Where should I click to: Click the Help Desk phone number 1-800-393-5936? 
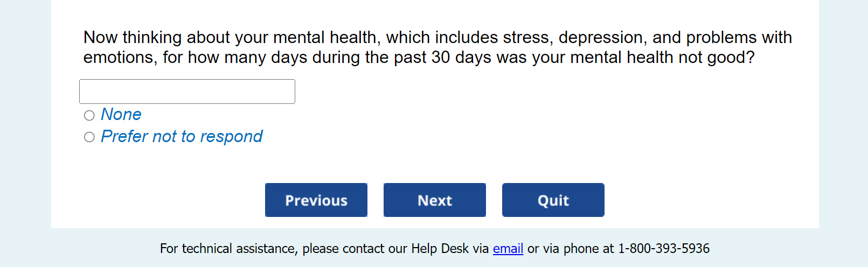coord(663,249)
